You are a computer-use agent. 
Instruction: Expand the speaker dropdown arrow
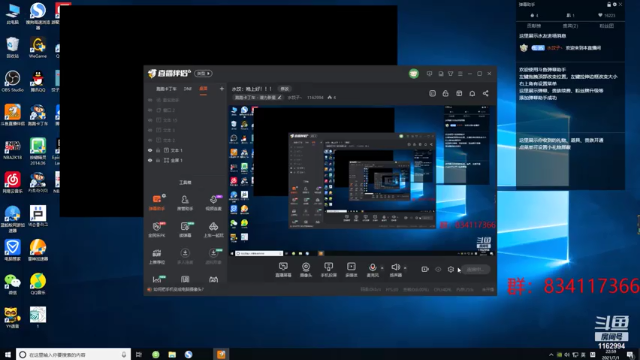click(x=405, y=268)
